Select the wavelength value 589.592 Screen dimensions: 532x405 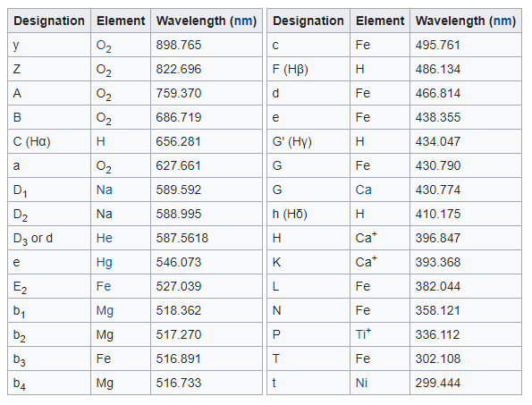tap(179, 190)
